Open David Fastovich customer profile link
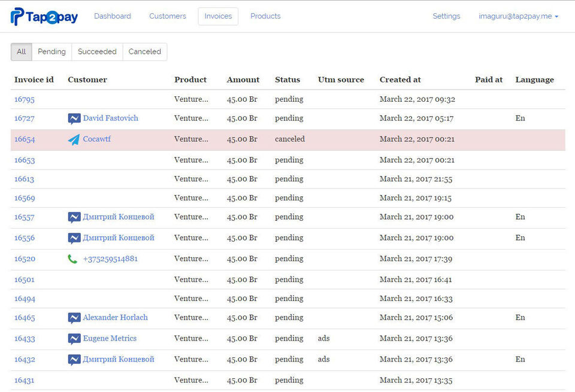 click(110, 118)
